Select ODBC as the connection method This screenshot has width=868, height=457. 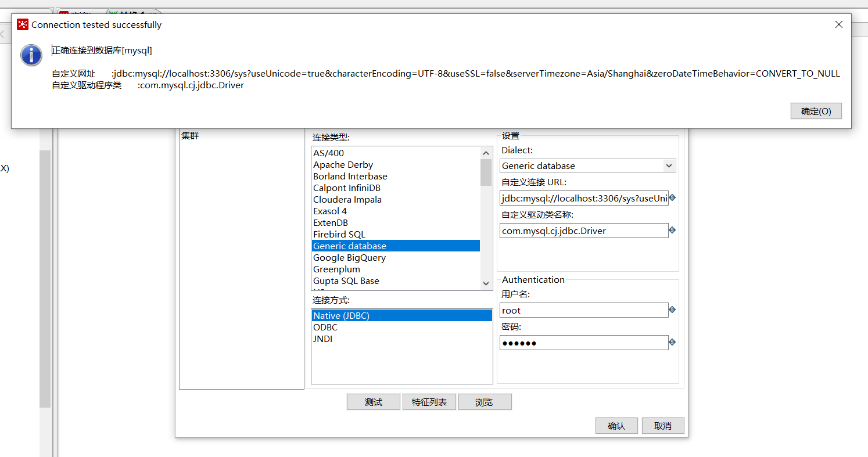(x=325, y=327)
